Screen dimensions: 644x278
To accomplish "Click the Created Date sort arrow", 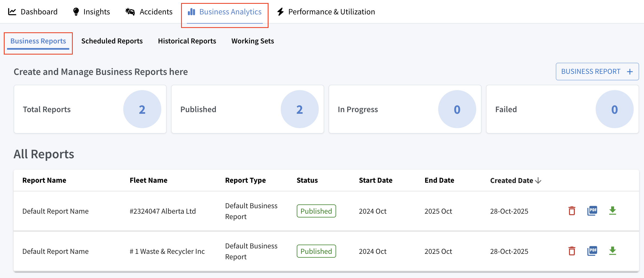I will point(538,181).
